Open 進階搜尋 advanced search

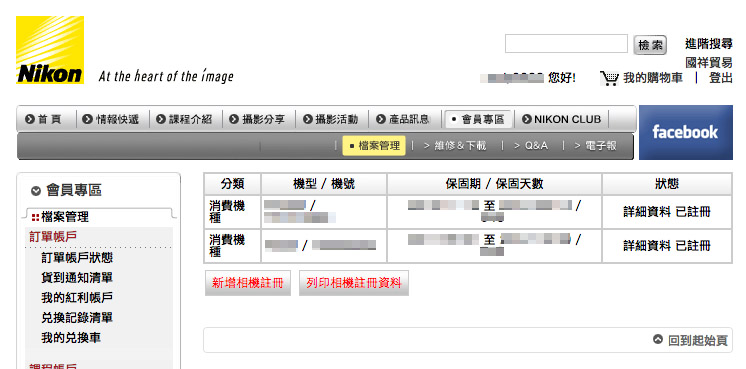[x=709, y=44]
